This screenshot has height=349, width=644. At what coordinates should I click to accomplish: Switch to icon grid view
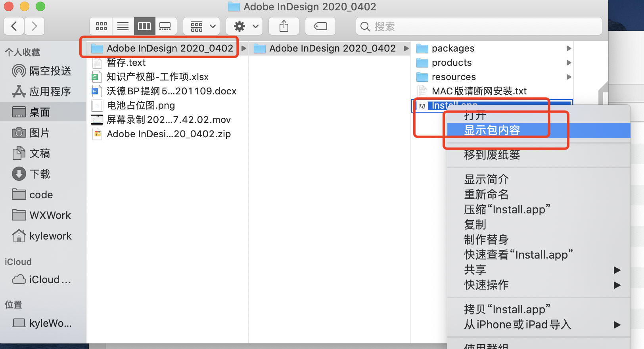(x=101, y=27)
